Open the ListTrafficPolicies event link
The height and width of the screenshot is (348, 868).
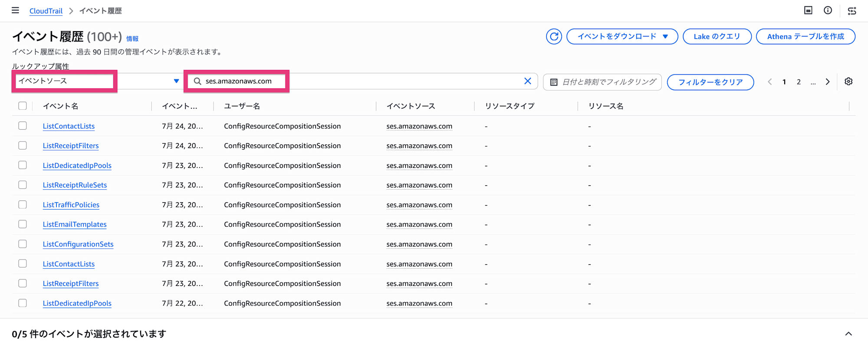[71, 205]
